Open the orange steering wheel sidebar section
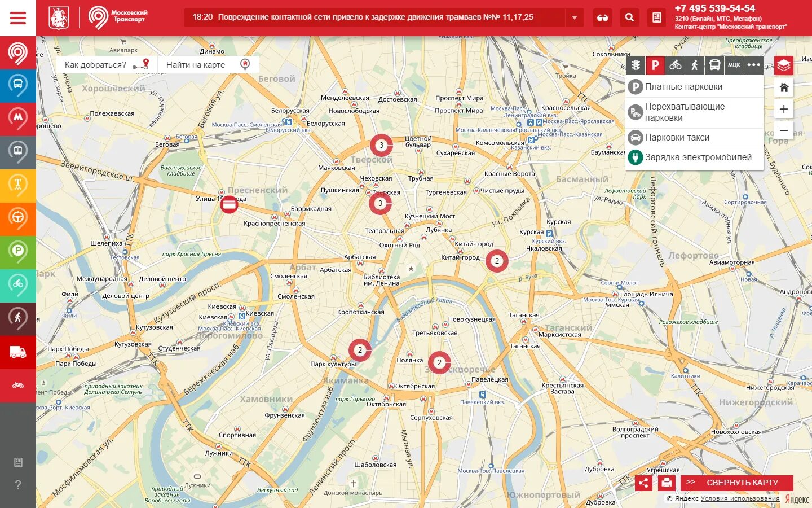The height and width of the screenshot is (508, 812). coord(18,219)
